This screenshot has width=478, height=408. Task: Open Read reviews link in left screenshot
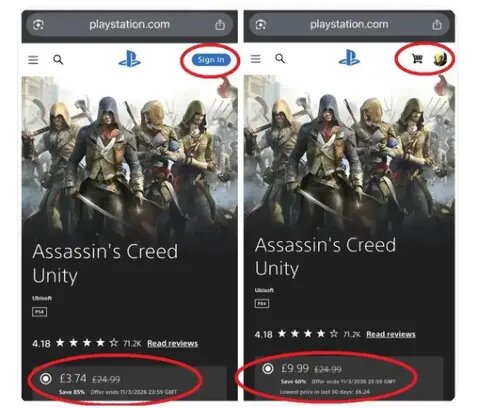(x=173, y=343)
